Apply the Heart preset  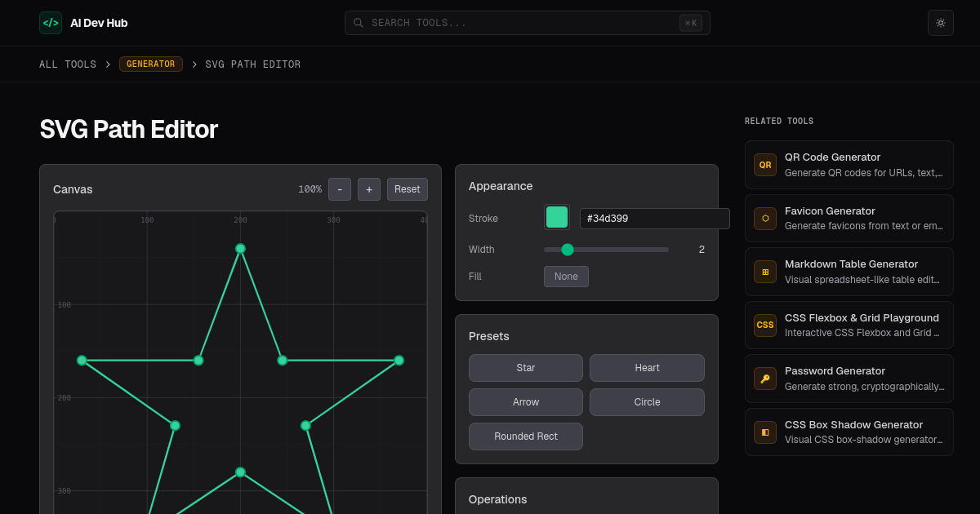(647, 368)
